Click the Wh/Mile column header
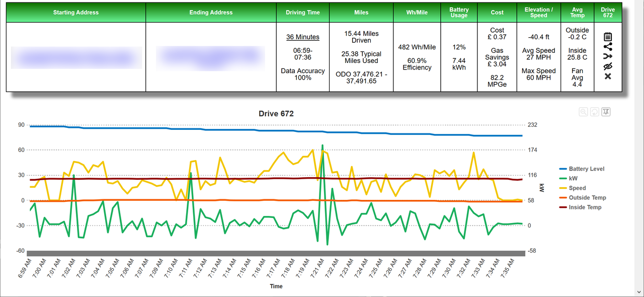The height and width of the screenshot is (297, 644). point(417,13)
